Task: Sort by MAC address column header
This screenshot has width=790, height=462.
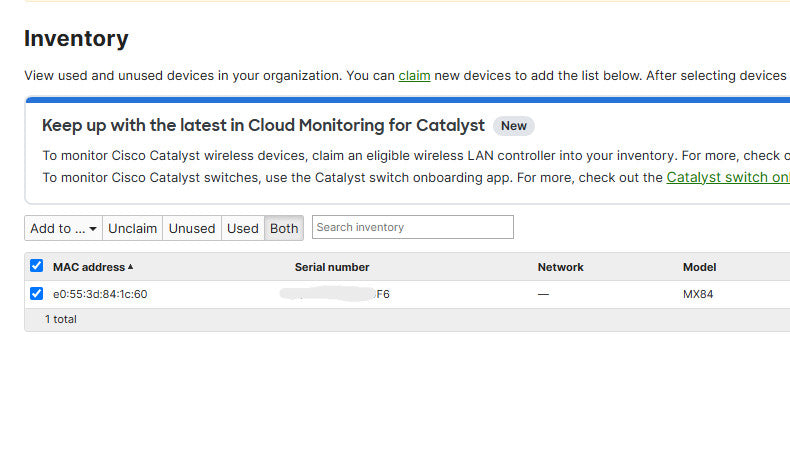Action: [x=89, y=267]
